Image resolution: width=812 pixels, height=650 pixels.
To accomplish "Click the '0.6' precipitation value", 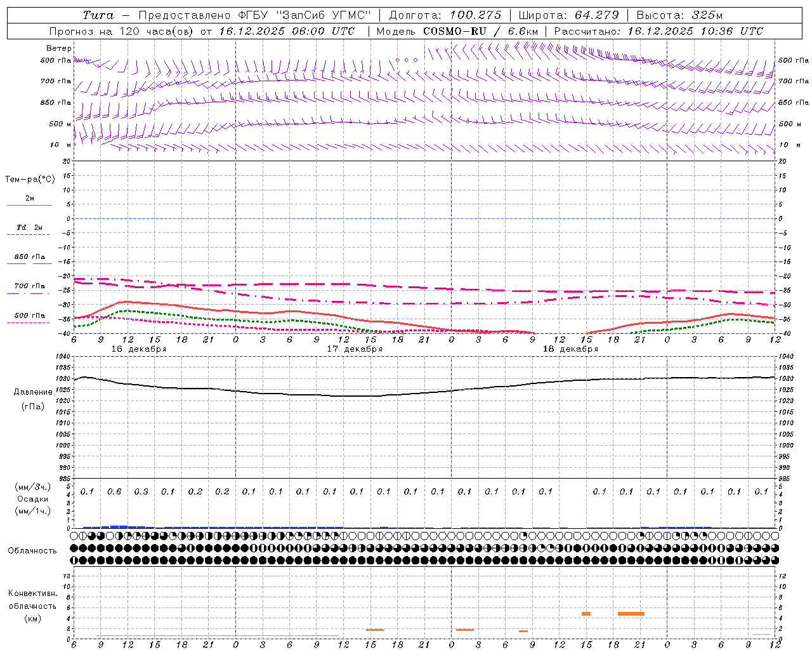I will pos(114,491).
